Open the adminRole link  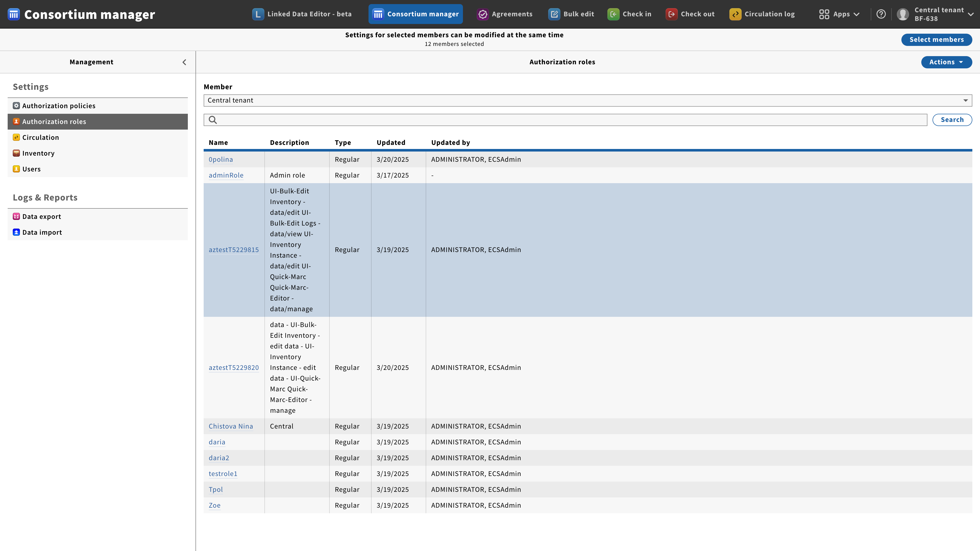pos(226,175)
